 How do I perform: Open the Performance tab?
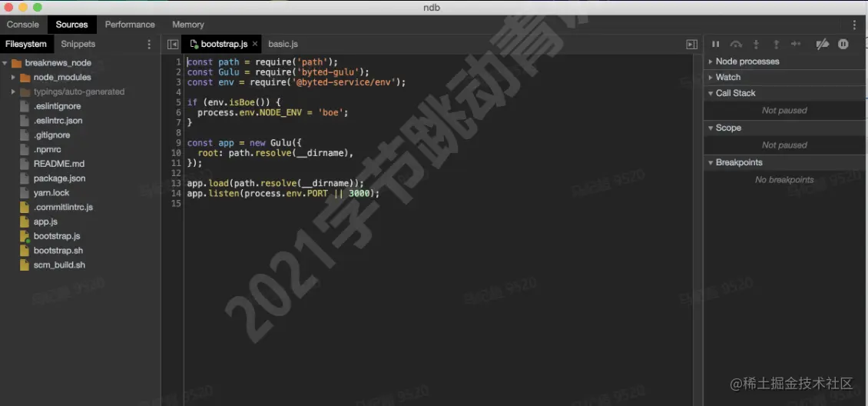tap(130, 25)
